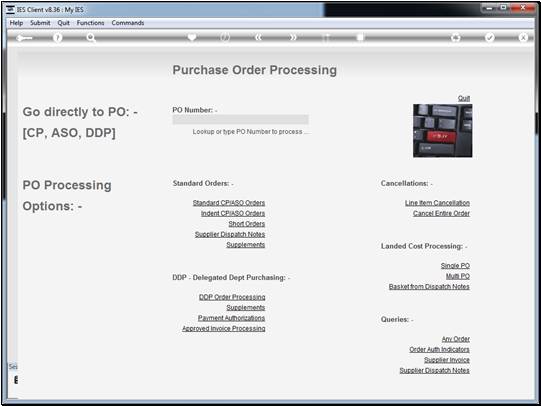This screenshot has width=541, height=406.
Task: Click the checkmark submit toolbar icon
Action: (x=489, y=37)
